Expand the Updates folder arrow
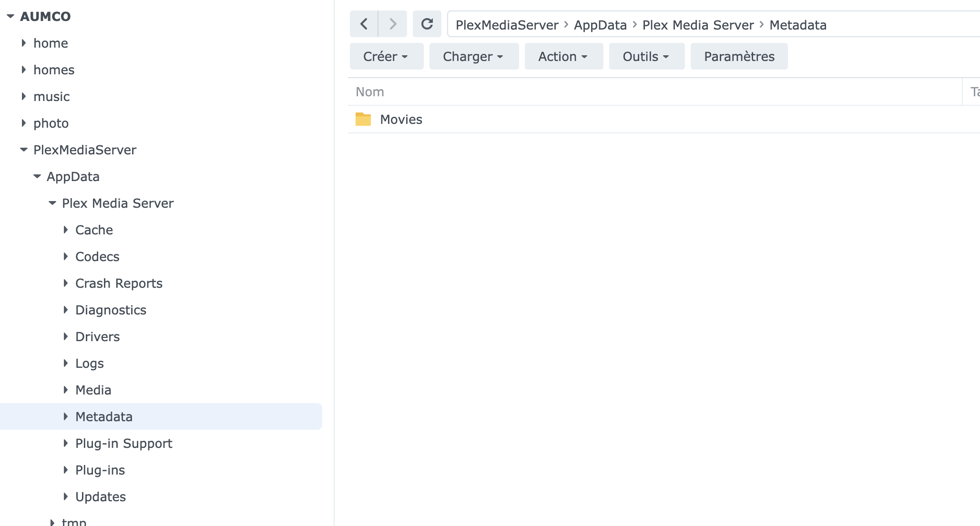Image resolution: width=980 pixels, height=526 pixels. pyautogui.click(x=66, y=496)
